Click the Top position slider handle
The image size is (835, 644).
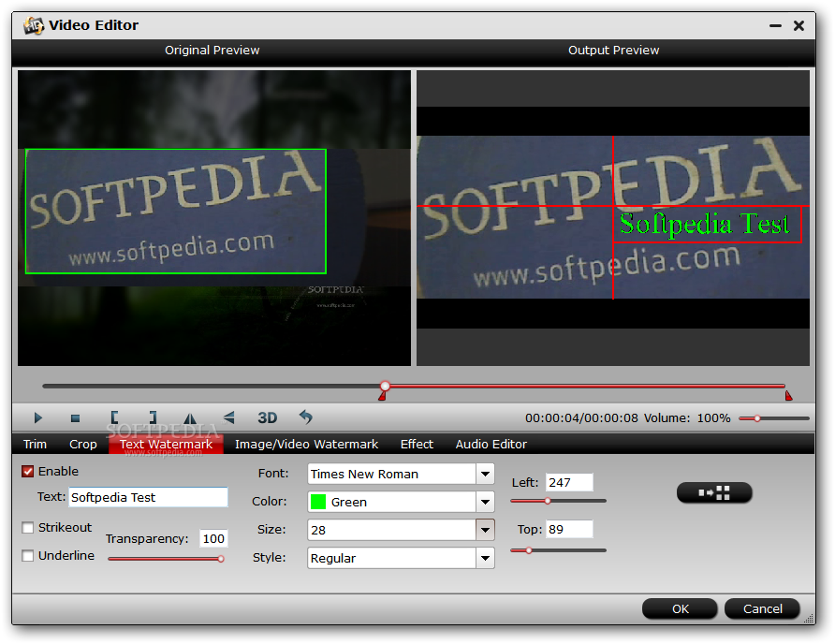pyautogui.click(x=529, y=550)
